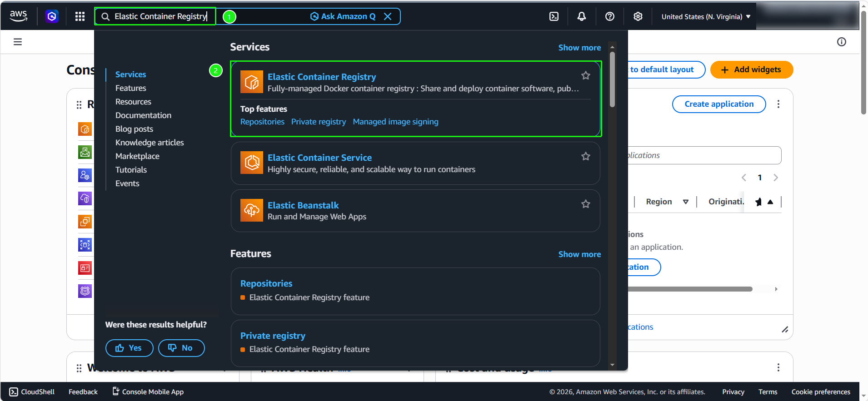The width and height of the screenshot is (868, 401).
Task: Sort by the pinned column arrow
Action: pyautogui.click(x=770, y=202)
